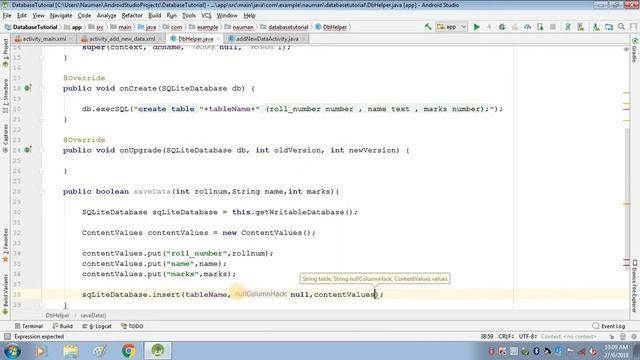This screenshot has width=640, height=360.
Task: Click the main breadcrumb folder
Action: coord(121,27)
